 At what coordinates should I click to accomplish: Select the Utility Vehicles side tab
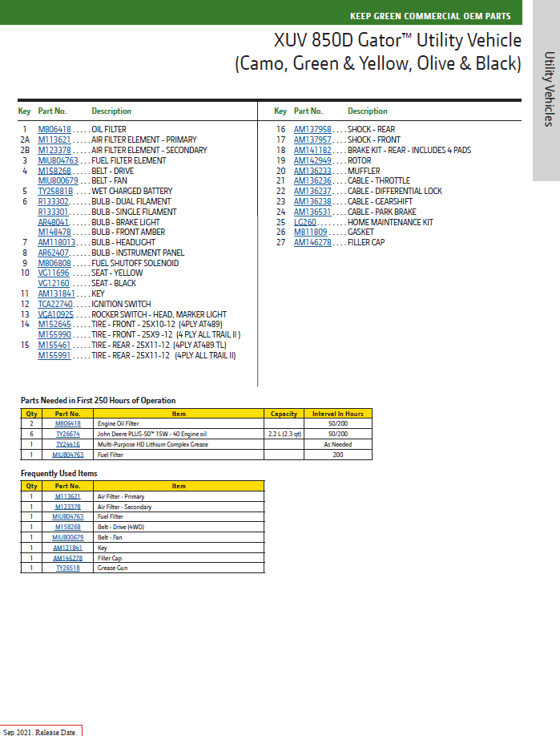pos(548,89)
